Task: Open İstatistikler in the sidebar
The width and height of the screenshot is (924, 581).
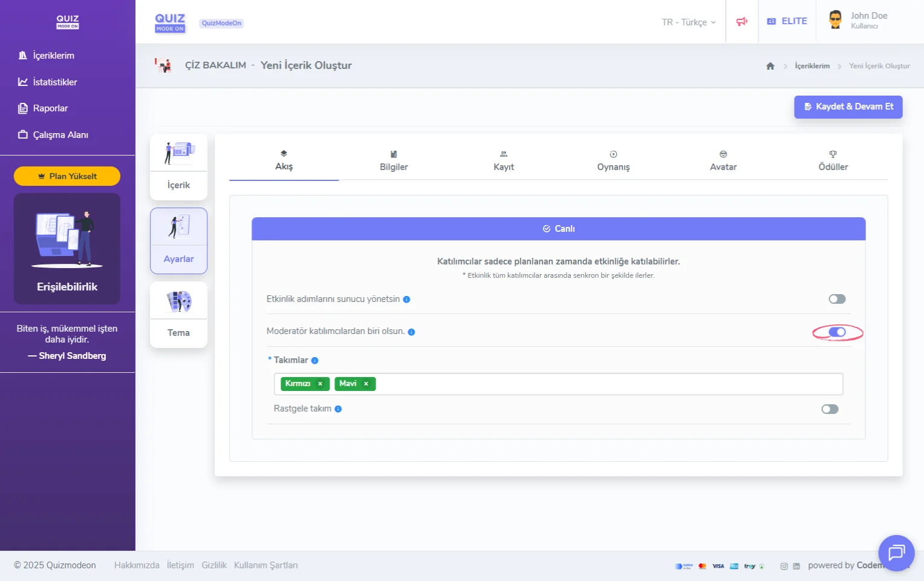Action: pyautogui.click(x=54, y=82)
